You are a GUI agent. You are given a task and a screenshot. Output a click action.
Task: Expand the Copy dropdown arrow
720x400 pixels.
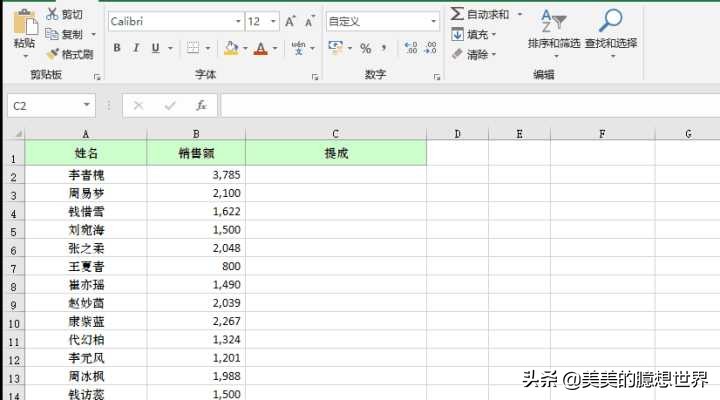point(93,34)
